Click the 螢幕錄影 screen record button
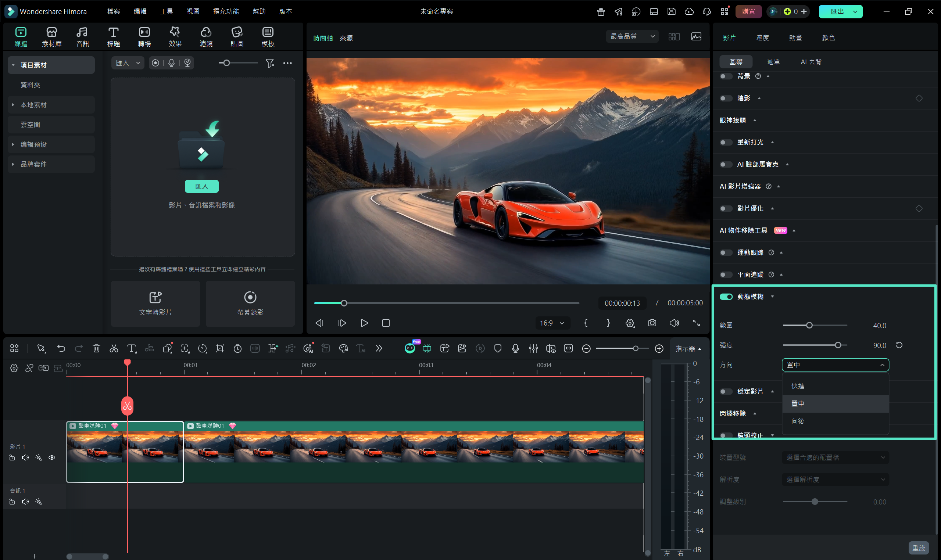The height and width of the screenshot is (560, 941). 250,304
